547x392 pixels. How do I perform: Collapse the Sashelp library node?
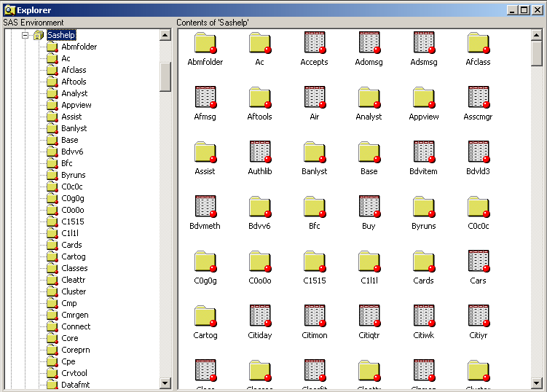25,35
